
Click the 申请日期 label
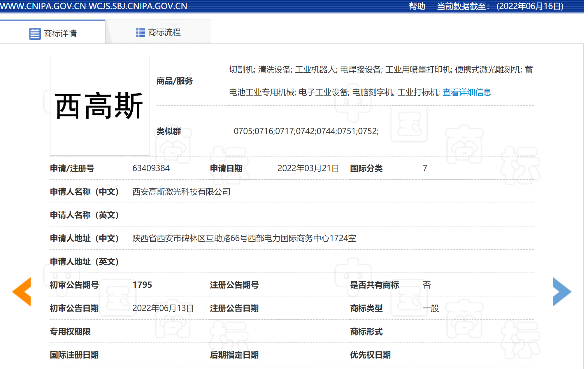226,168
